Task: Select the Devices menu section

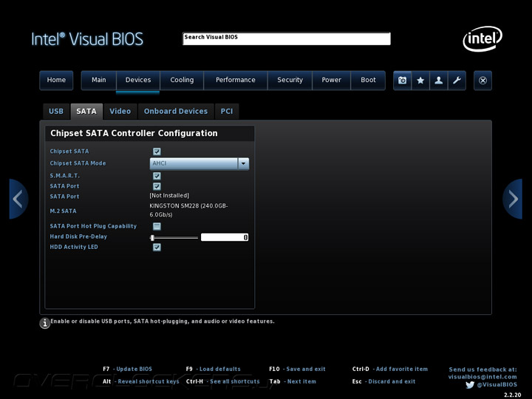Action: (x=138, y=81)
